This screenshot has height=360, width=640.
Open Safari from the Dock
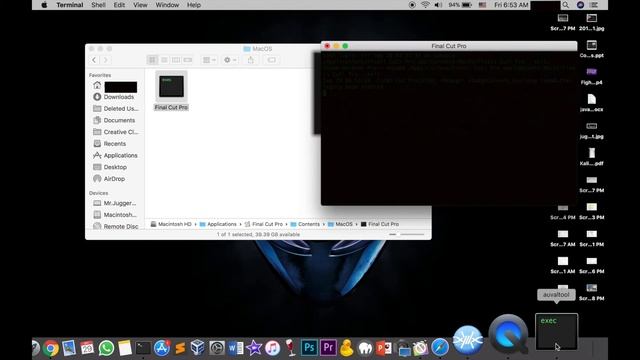440,348
